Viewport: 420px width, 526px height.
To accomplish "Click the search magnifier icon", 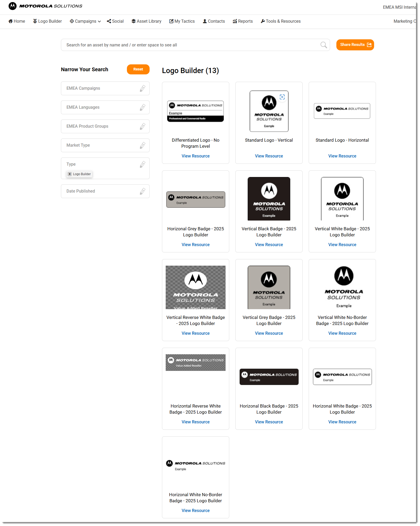I will pyautogui.click(x=323, y=45).
